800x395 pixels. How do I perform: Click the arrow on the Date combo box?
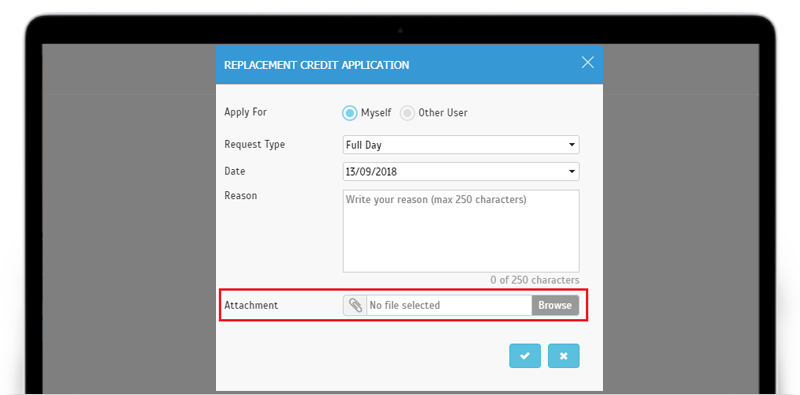[x=571, y=172]
